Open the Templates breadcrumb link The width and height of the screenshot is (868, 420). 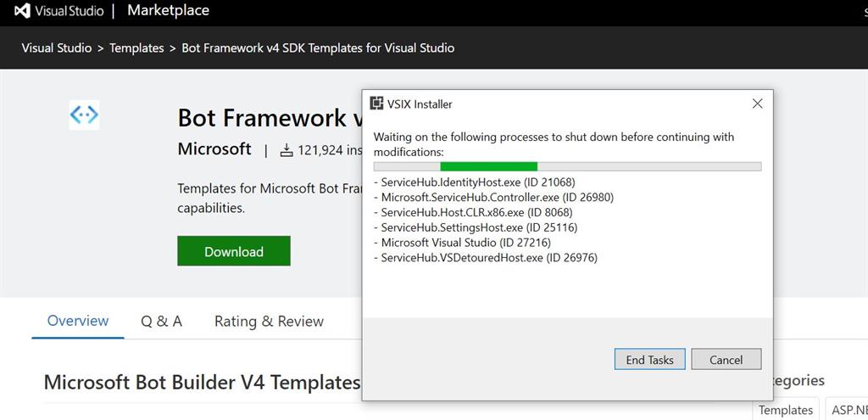click(x=136, y=48)
